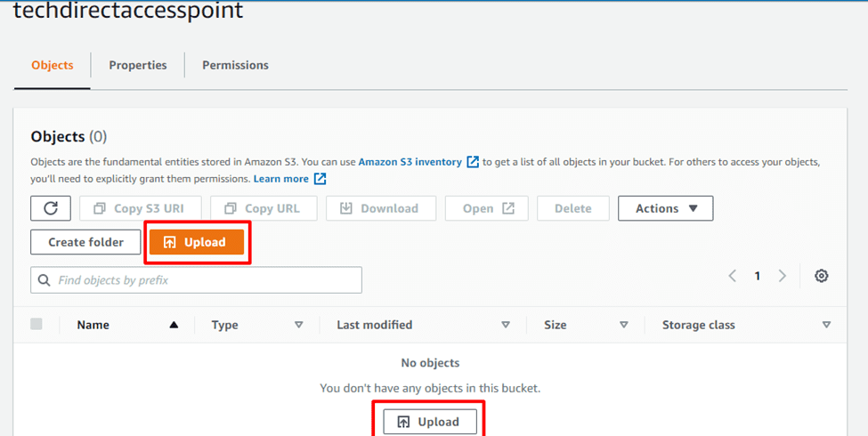
Task: Open the Actions dropdown menu
Action: click(665, 208)
